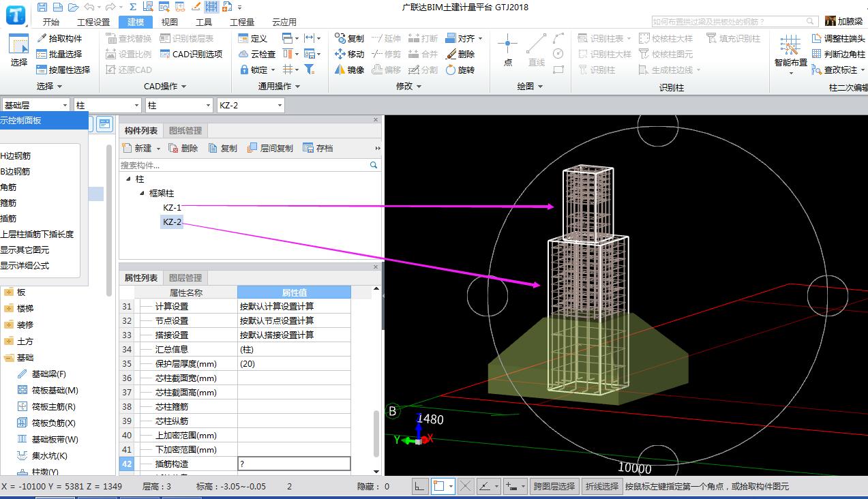Click the 批量选择 batch select tool
The height and width of the screenshot is (499, 868).
[59, 54]
